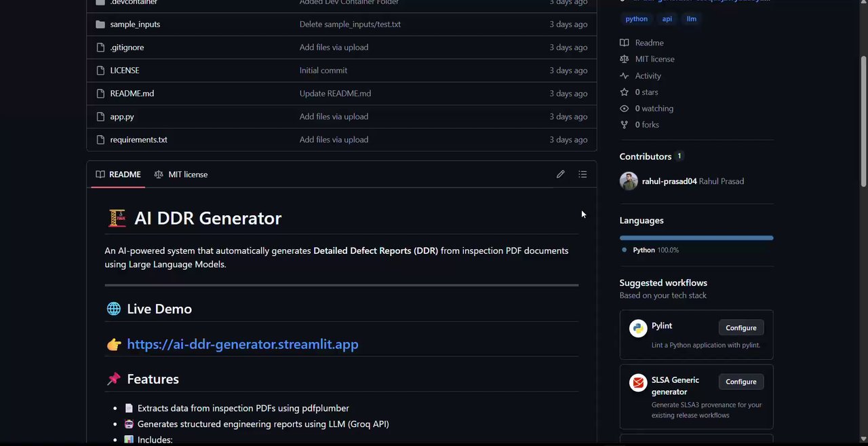Click the pulse icon beside Activity

tap(625, 76)
